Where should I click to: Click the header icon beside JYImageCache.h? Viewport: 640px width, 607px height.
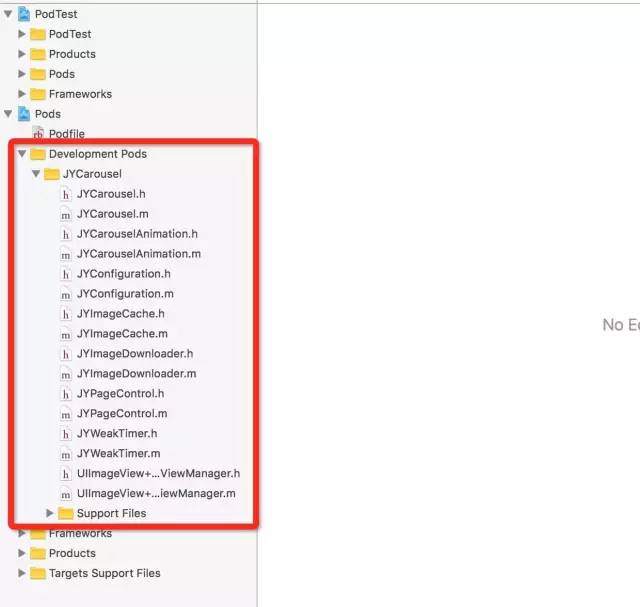click(x=66, y=314)
